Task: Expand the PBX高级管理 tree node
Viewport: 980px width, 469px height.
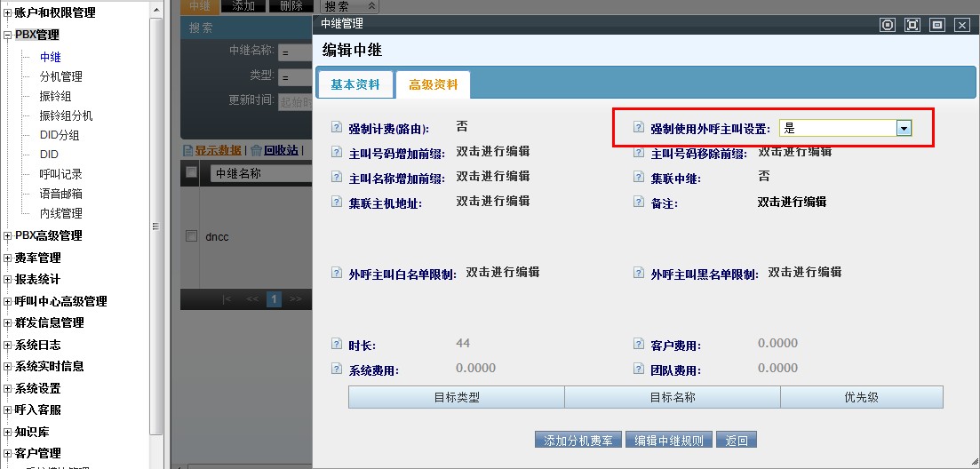Action: pyautogui.click(x=8, y=236)
